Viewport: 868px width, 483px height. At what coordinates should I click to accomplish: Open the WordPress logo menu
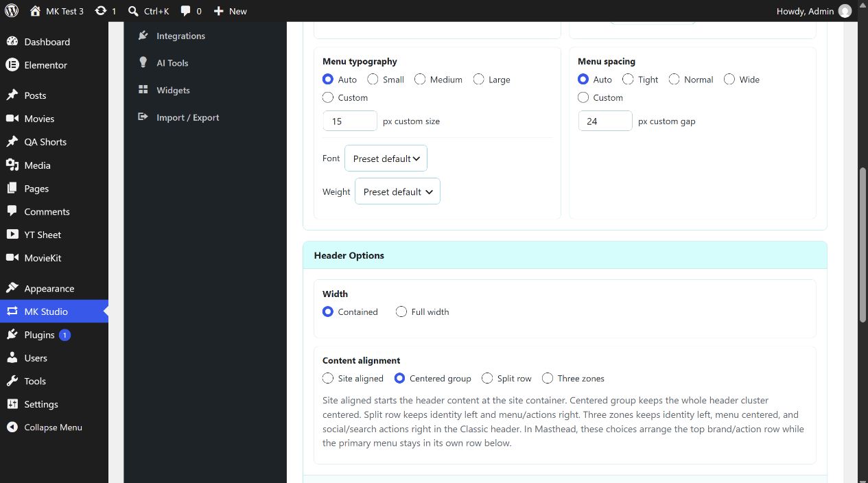click(12, 11)
